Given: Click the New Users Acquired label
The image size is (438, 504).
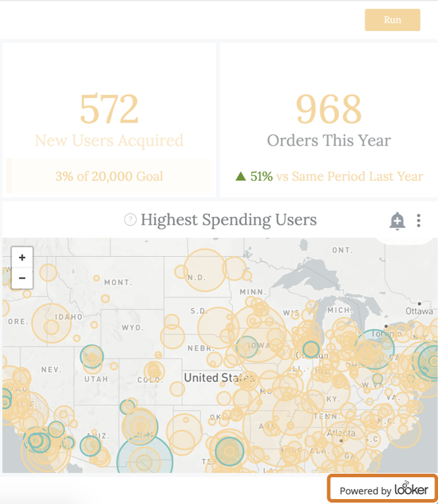Looking at the screenshot, I should click(x=109, y=140).
